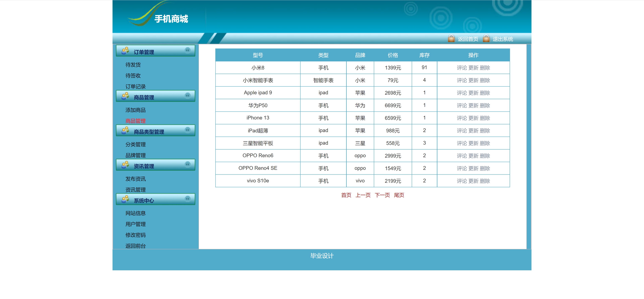The width and height of the screenshot is (644, 299).
Task: Open the 添加商品 menu item
Action: tap(136, 110)
